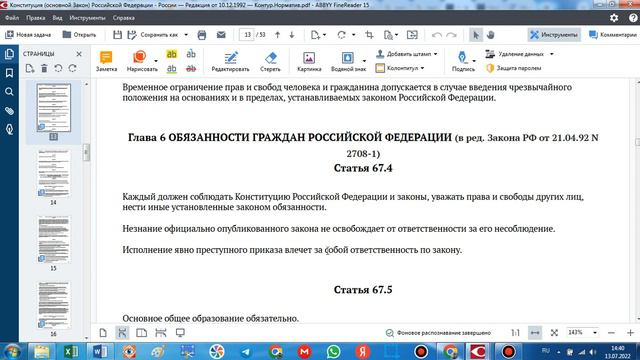The image size is (640, 360).
Task: Click the Подпись signature tool
Action: [x=463, y=62]
